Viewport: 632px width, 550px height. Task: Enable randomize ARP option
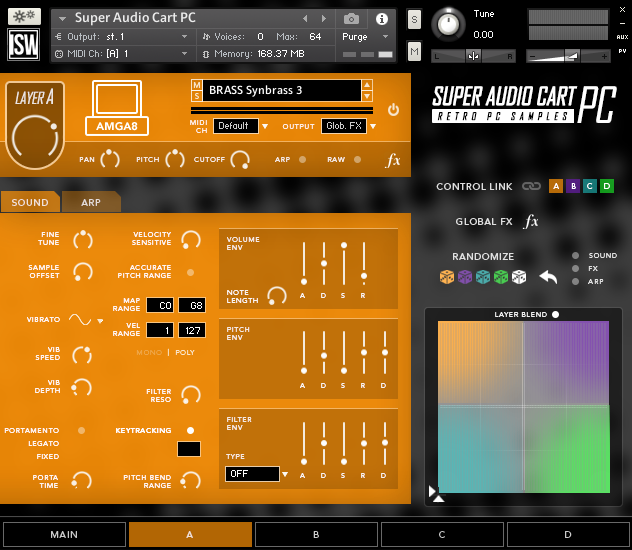coord(576,281)
